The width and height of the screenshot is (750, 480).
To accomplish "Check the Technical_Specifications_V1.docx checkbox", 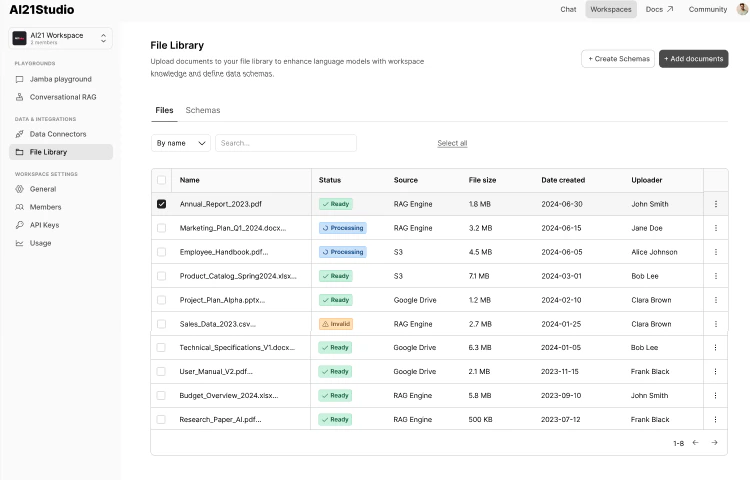I will click(161, 348).
